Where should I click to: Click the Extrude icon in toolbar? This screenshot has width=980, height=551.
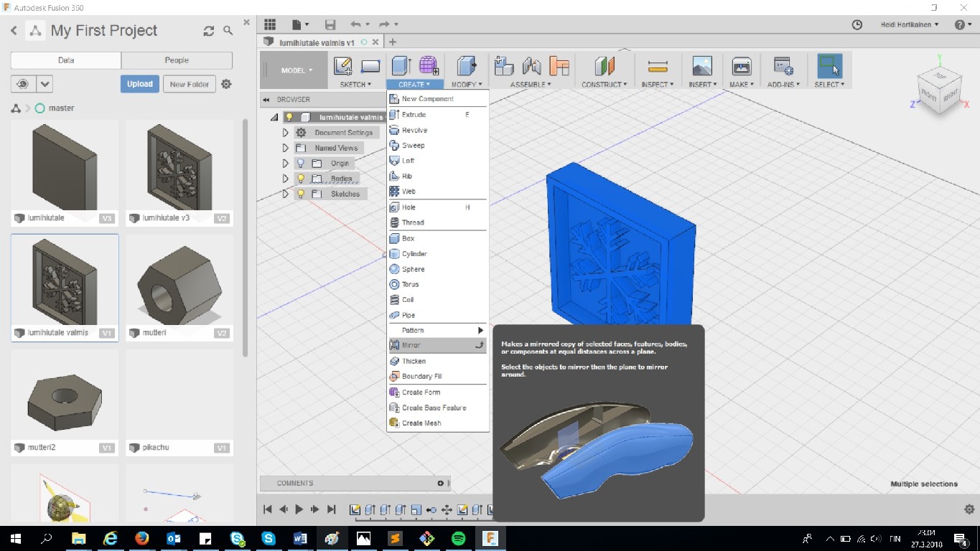coord(401,66)
